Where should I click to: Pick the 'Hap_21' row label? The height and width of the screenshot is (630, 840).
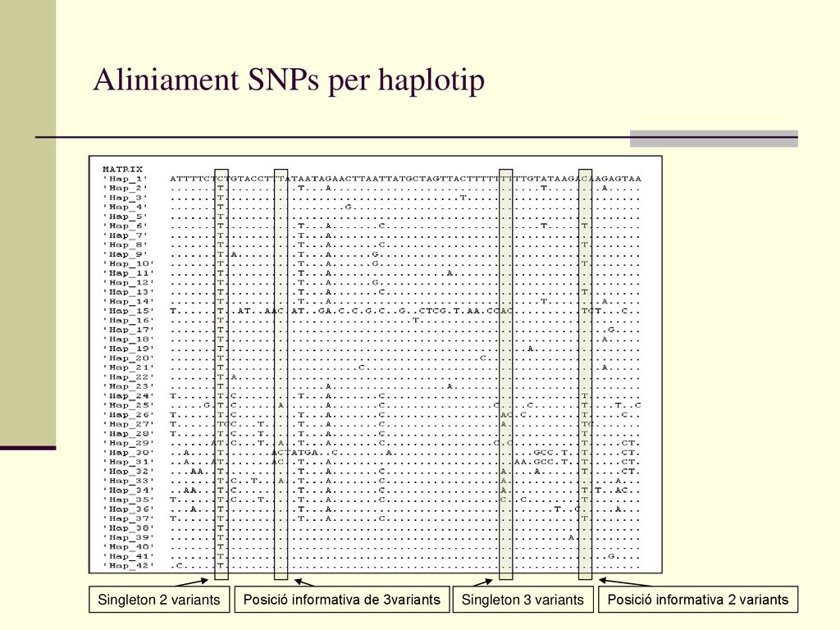[x=128, y=367]
